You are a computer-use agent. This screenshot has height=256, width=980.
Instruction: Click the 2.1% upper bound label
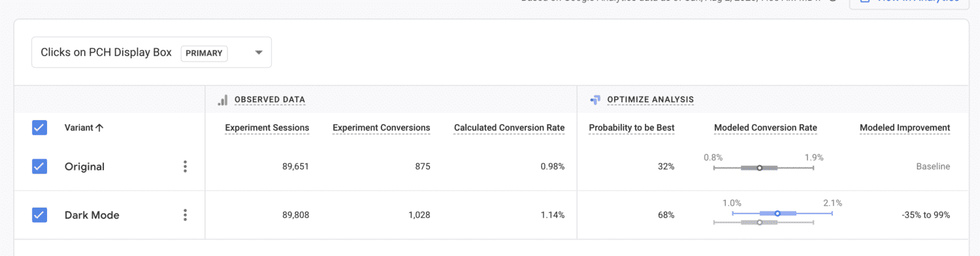coord(833,202)
